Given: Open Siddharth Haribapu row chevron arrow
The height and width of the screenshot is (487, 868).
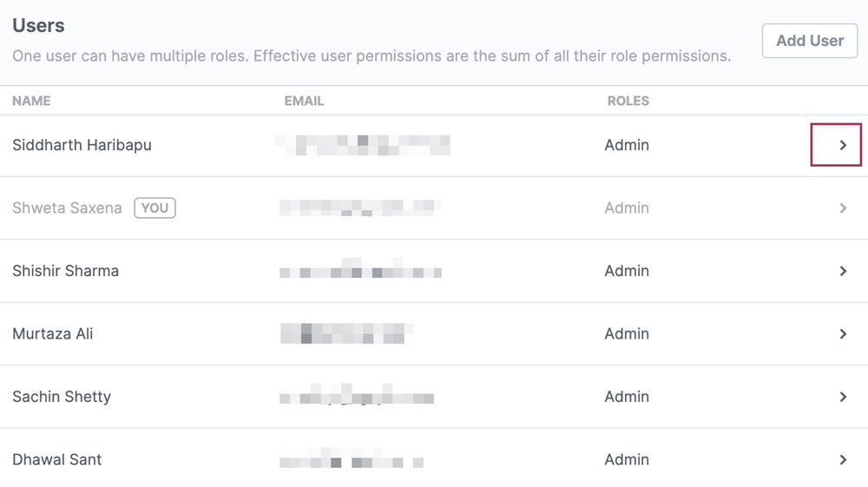Looking at the screenshot, I should point(843,145).
